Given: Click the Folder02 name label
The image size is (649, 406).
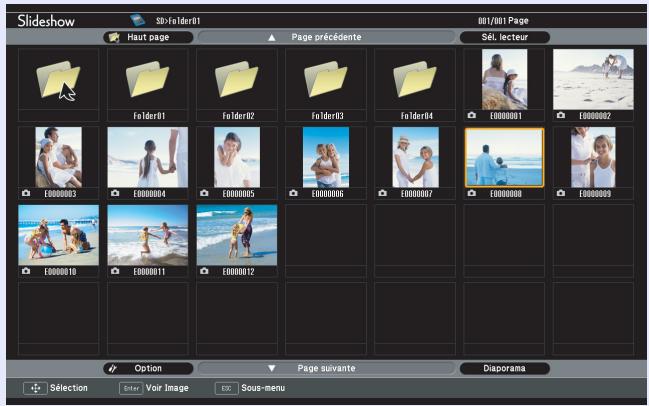Looking at the screenshot, I should [238, 116].
